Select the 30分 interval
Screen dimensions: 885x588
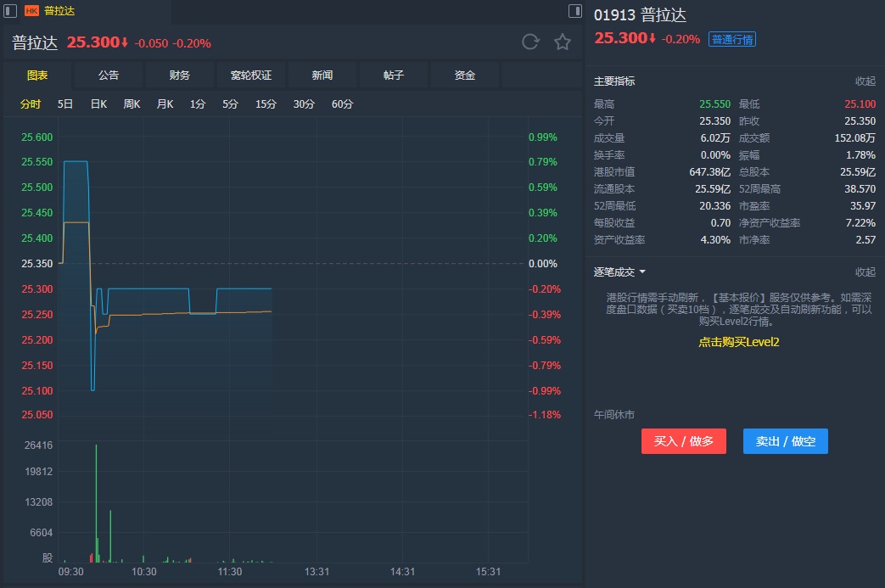pyautogui.click(x=304, y=104)
